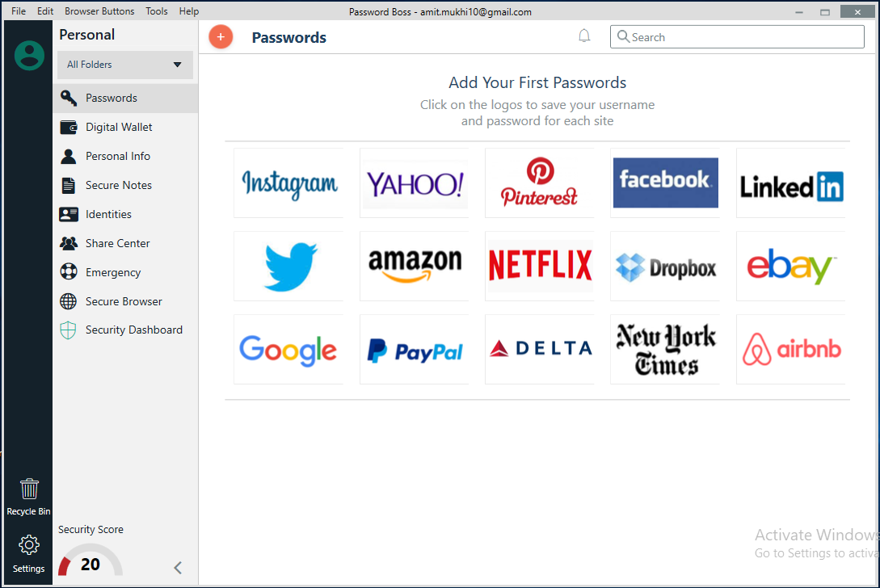Open Share Center section label
This screenshot has width=880, height=588.
click(x=117, y=243)
